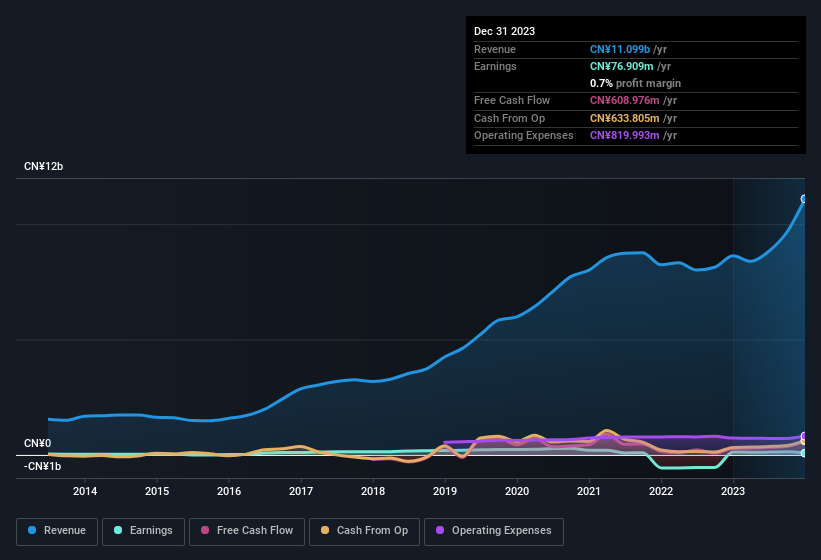Click the CN¥608.976m free cash flow value
This screenshot has width=821, height=560.
(x=625, y=100)
